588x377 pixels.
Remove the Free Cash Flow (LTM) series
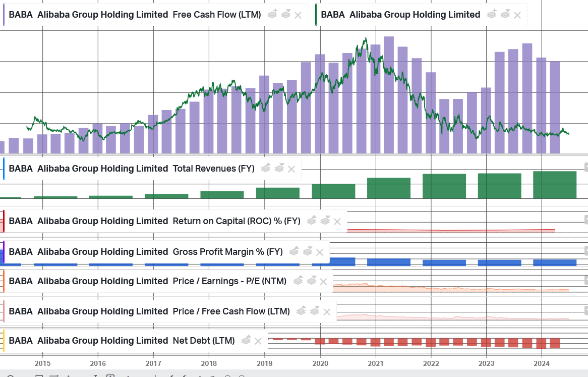coord(298,15)
